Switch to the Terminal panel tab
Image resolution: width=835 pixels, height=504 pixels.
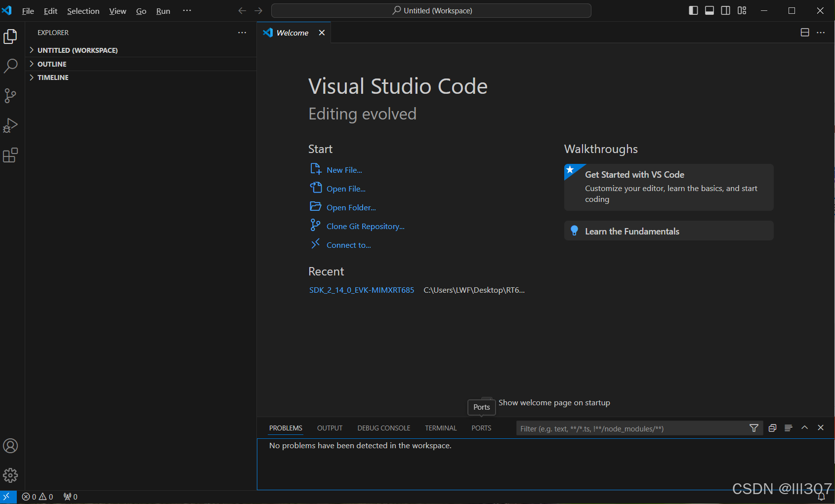coord(441,428)
